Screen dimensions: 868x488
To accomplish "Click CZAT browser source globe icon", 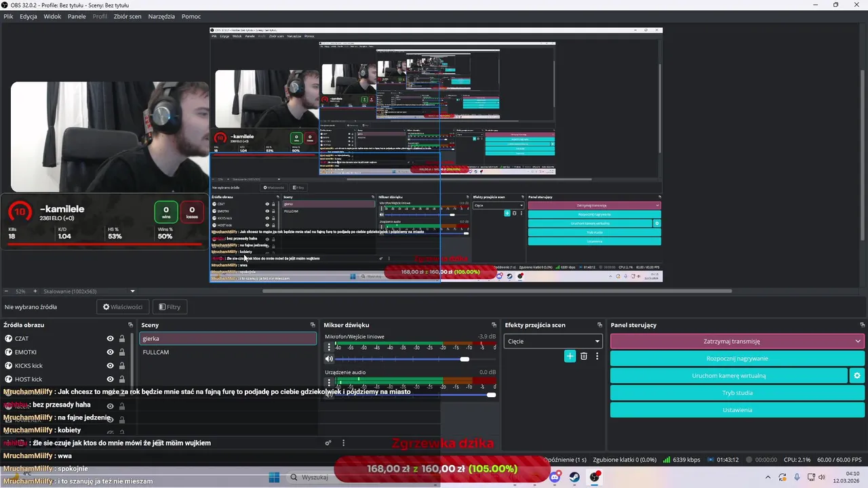I will [x=9, y=338].
